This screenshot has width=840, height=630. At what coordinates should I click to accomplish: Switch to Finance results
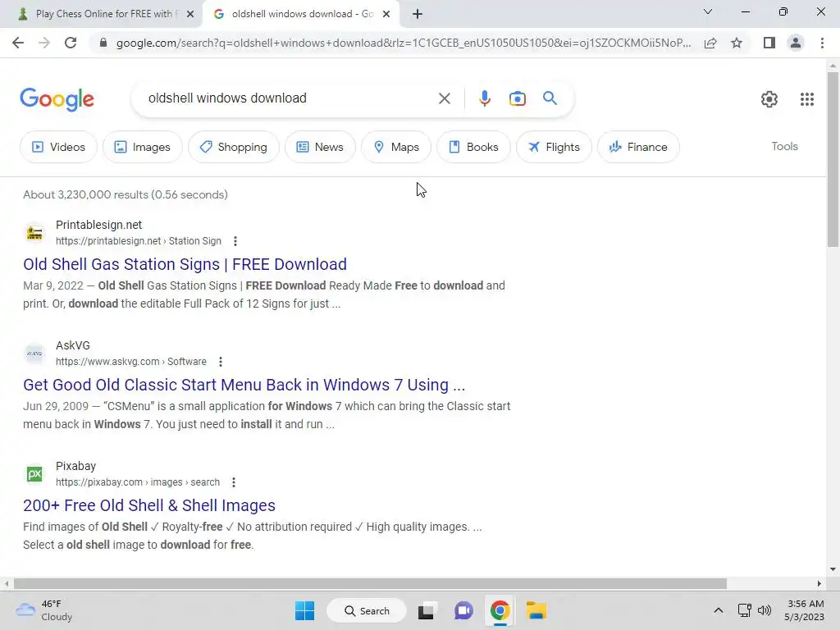pos(638,147)
